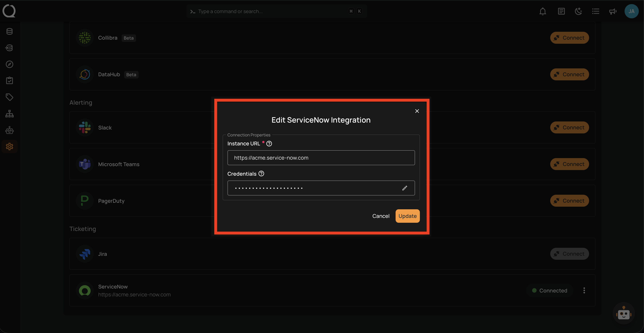
Task: Focus the command or search bar
Action: point(276,11)
